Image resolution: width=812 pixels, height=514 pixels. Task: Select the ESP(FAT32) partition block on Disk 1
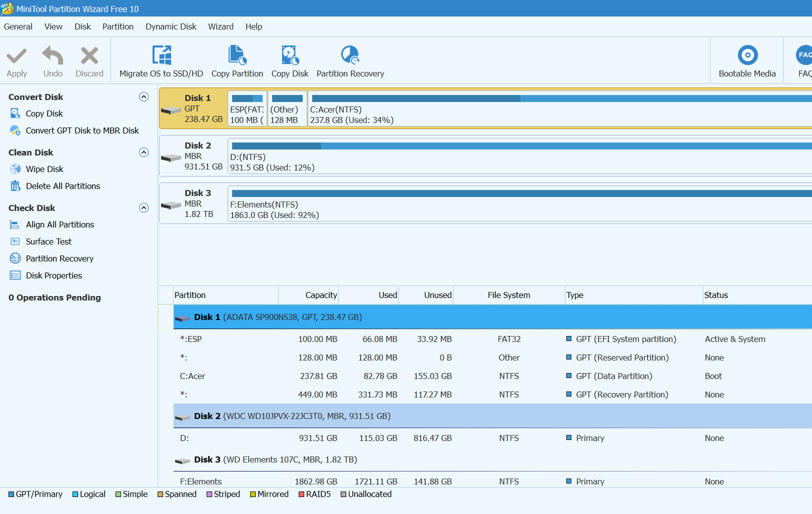pos(247,108)
